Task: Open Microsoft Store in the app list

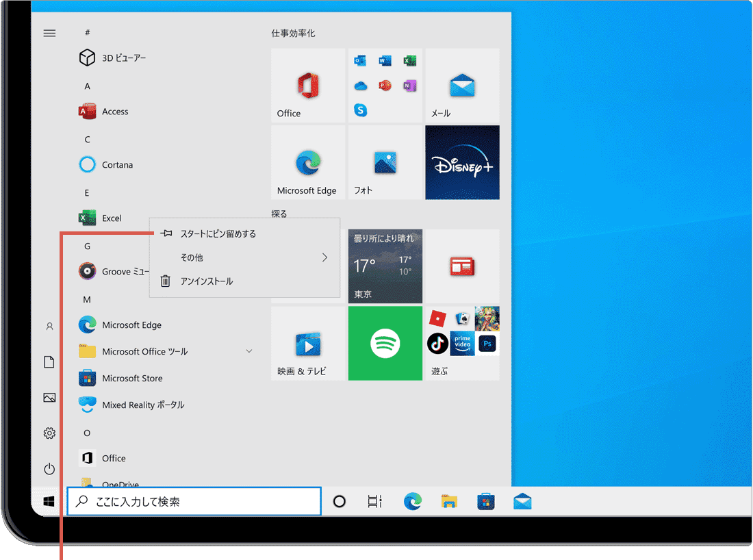Action: (120, 379)
